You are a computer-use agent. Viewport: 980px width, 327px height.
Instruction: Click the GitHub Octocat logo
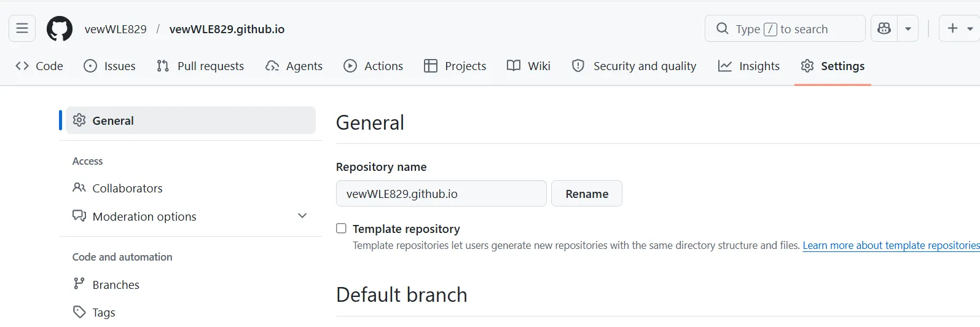click(60, 29)
